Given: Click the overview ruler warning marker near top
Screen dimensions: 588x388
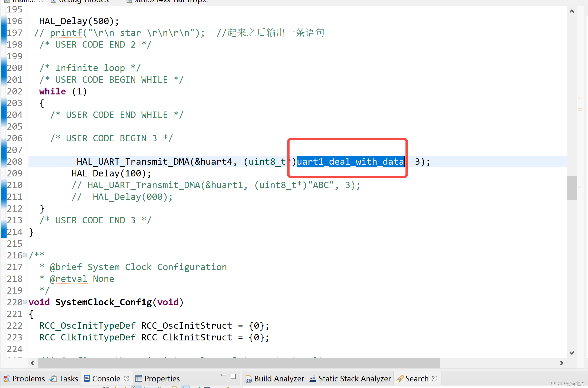Looking at the screenshot, I should click(580, 98).
